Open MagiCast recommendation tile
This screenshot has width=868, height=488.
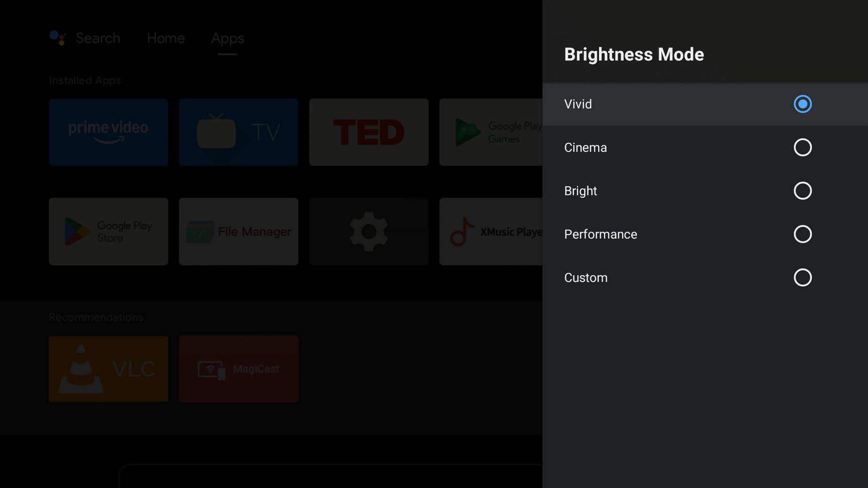238,369
